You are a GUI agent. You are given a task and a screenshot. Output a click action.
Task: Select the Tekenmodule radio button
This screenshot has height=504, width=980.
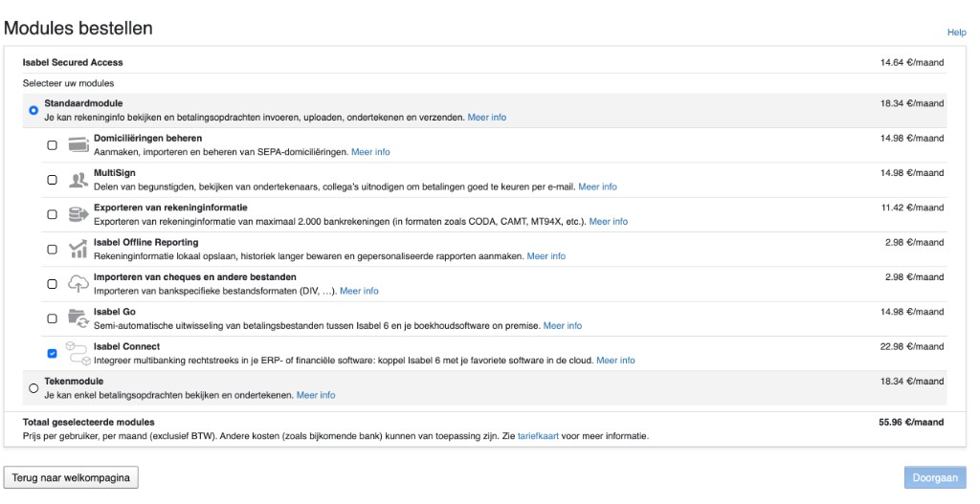pyautogui.click(x=33, y=388)
